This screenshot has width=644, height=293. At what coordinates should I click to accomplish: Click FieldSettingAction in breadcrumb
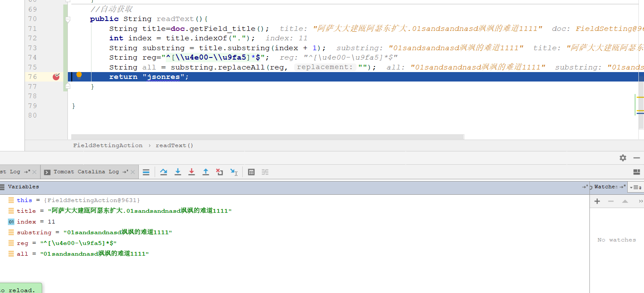(x=108, y=145)
